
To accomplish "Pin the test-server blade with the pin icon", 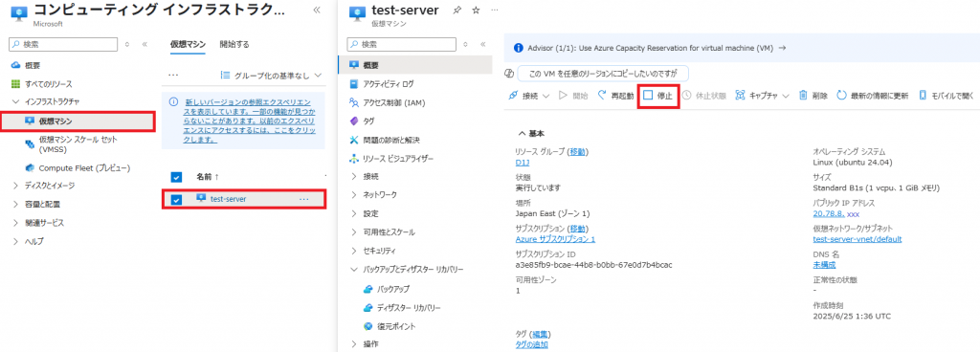I will (x=457, y=11).
